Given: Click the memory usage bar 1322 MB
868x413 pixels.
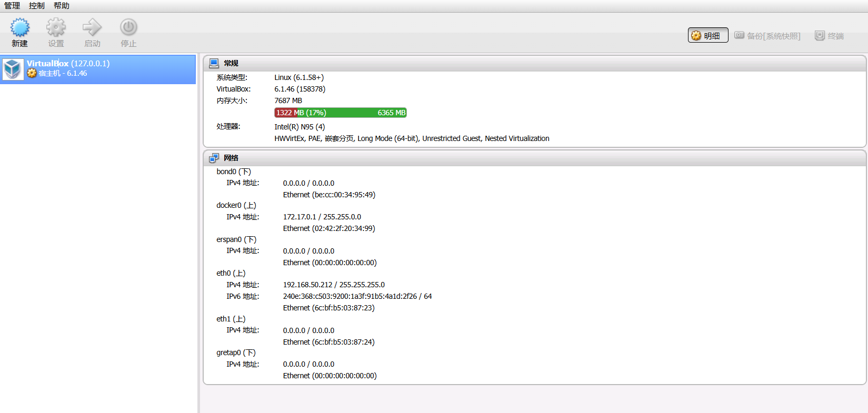Looking at the screenshot, I should (341, 113).
